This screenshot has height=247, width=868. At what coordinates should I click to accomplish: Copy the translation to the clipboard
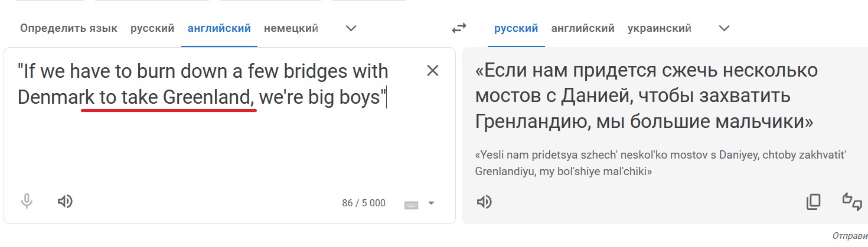click(x=813, y=202)
